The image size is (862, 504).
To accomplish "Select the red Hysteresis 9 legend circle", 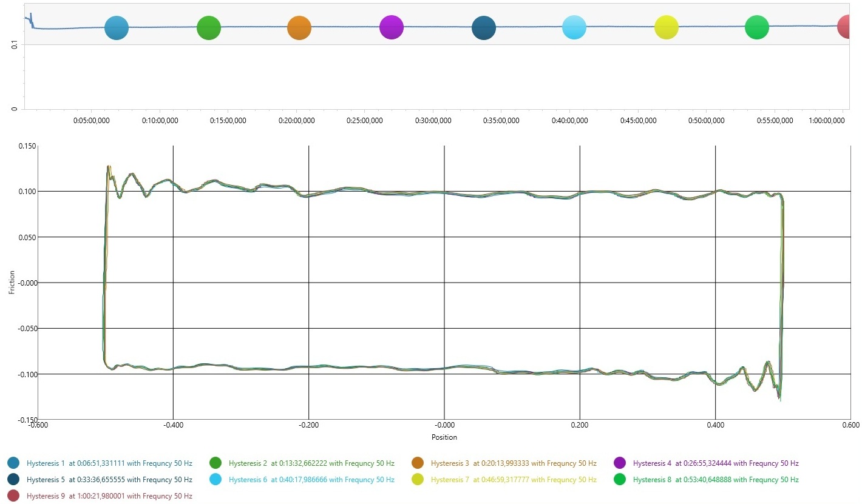I will click(x=13, y=496).
